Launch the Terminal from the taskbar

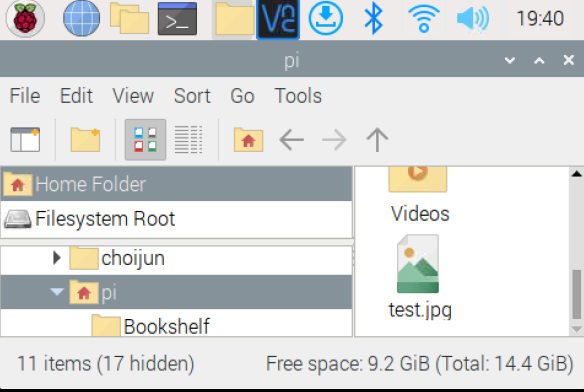177,19
